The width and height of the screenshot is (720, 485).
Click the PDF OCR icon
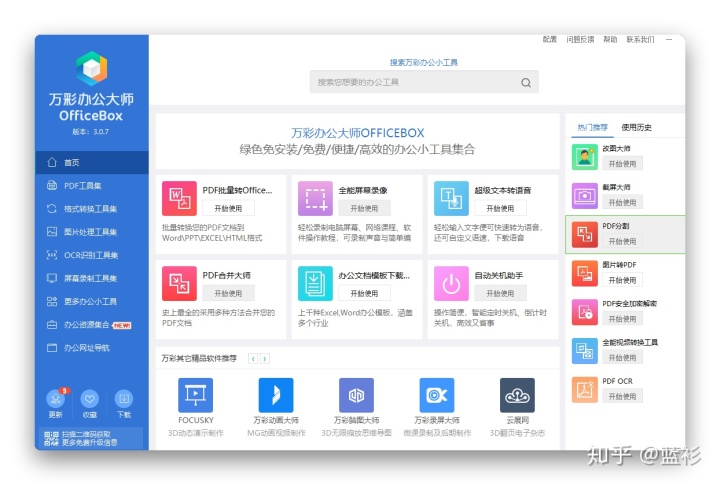[585, 389]
